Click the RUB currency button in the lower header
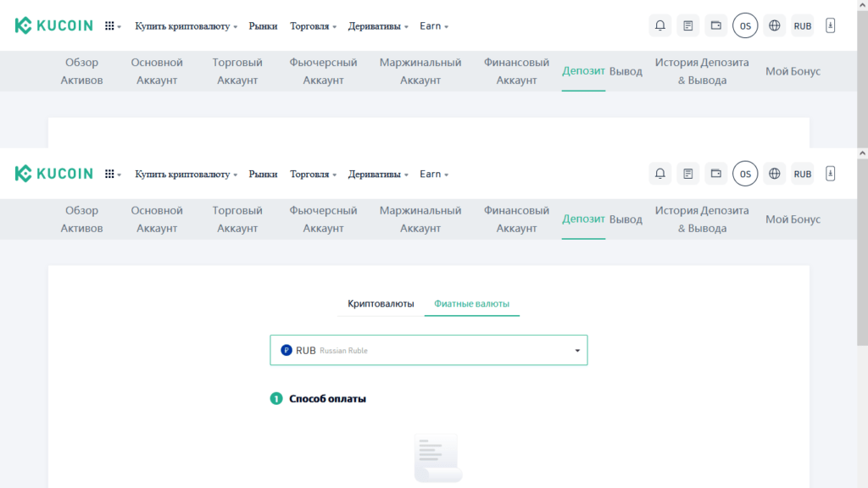The width and height of the screenshot is (868, 488). (802, 174)
